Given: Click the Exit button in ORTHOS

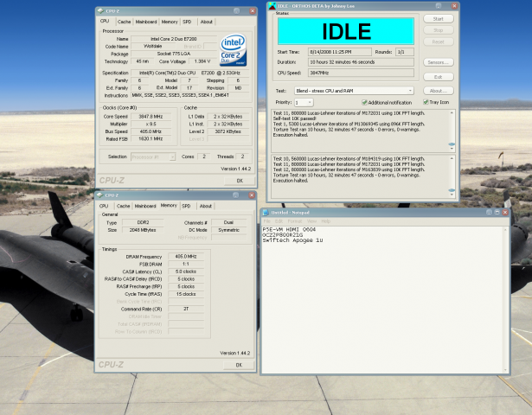Looking at the screenshot, I should 439,77.
